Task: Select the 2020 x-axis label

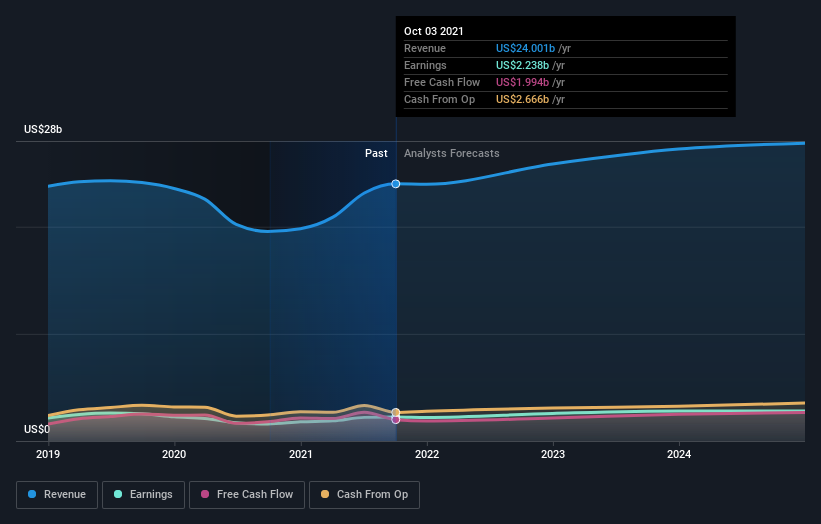Action: point(174,454)
